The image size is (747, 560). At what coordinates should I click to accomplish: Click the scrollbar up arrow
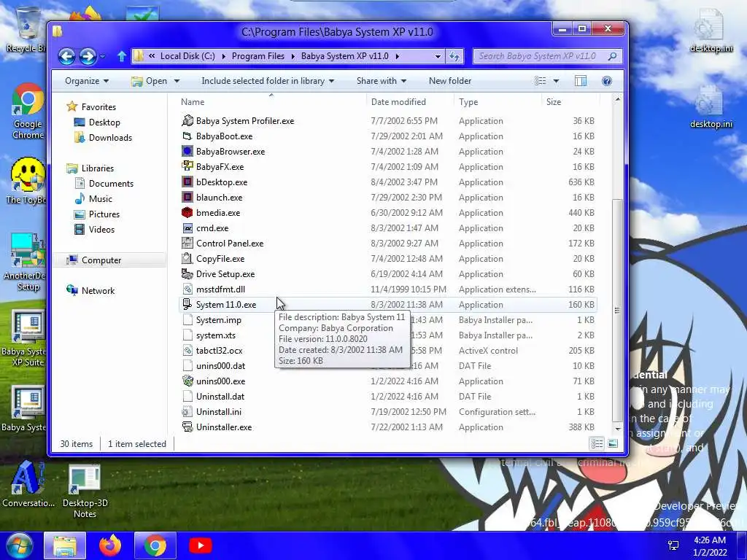point(617,99)
